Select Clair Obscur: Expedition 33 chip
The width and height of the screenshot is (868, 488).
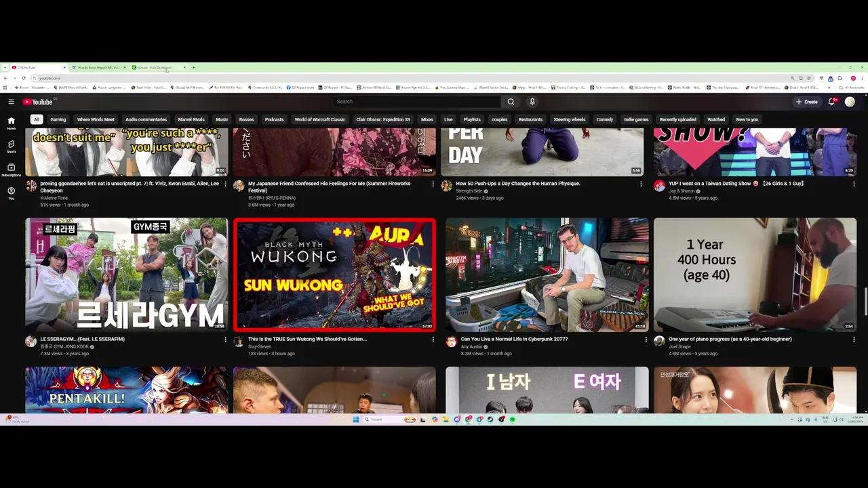[383, 119]
